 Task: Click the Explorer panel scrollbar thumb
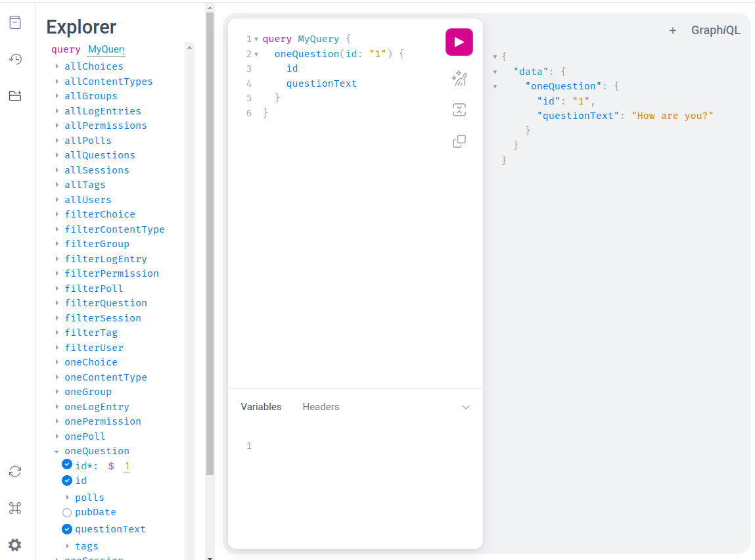(210, 244)
